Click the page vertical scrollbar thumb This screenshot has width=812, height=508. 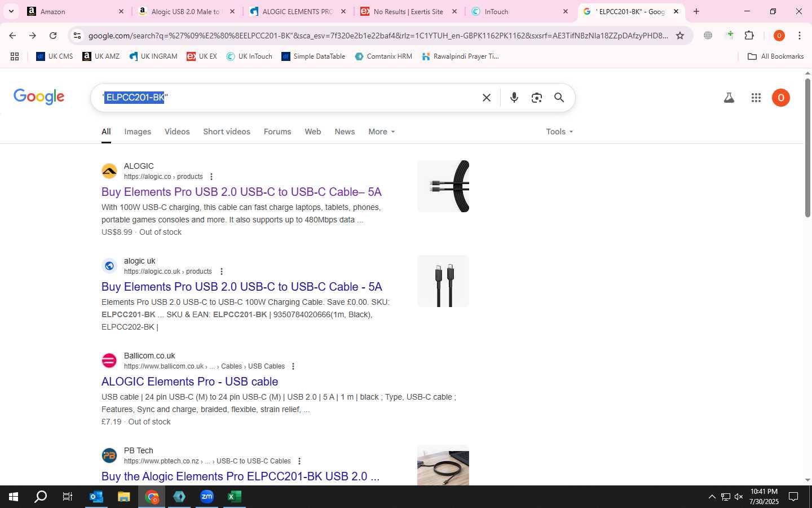[x=807, y=148]
